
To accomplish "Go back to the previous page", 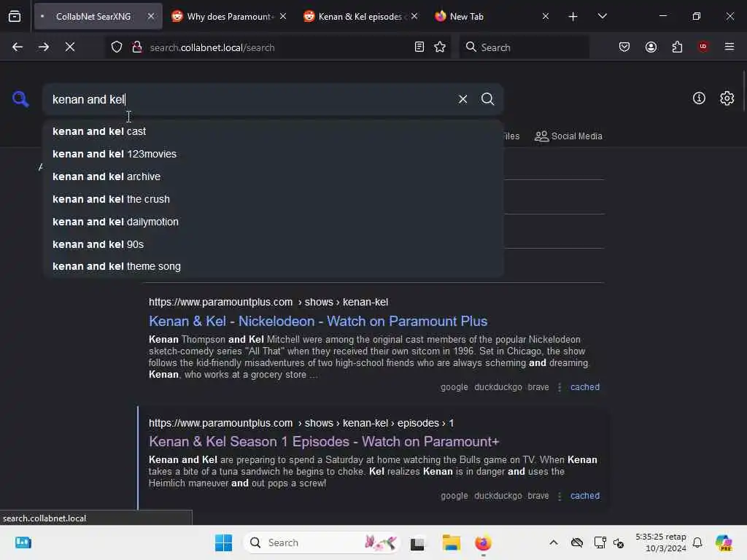I will click(x=18, y=47).
